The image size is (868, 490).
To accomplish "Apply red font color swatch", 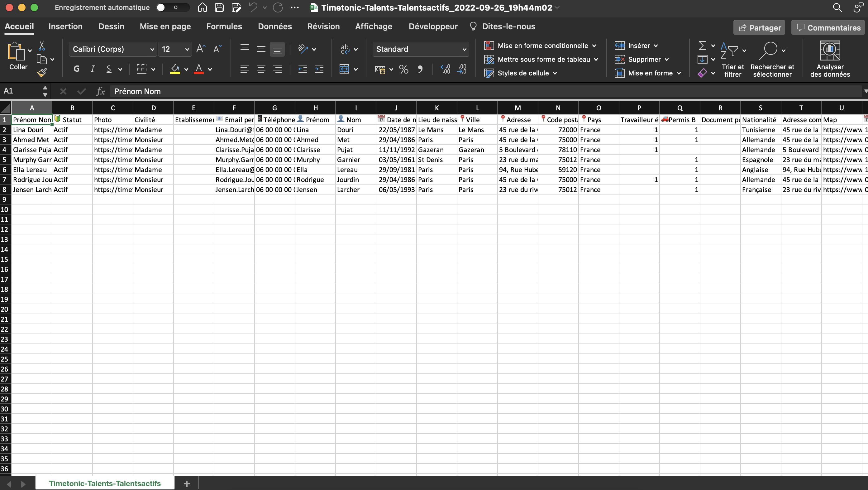I will (199, 69).
